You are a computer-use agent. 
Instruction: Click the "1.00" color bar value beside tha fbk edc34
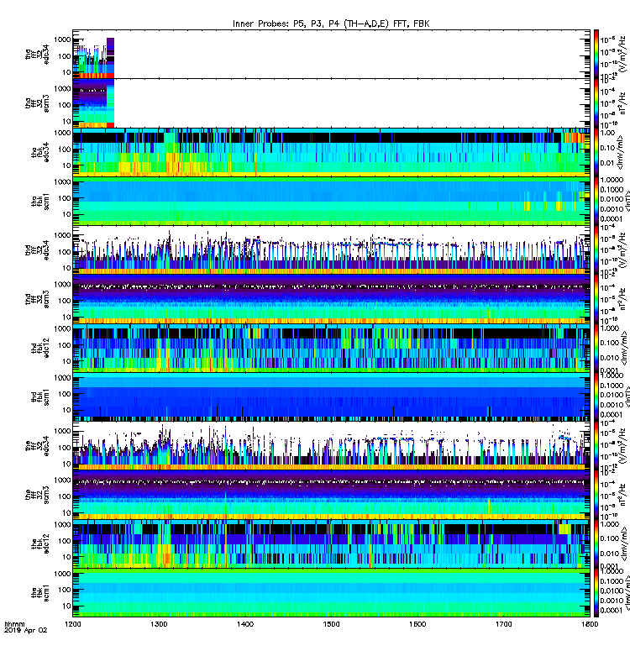(607, 134)
